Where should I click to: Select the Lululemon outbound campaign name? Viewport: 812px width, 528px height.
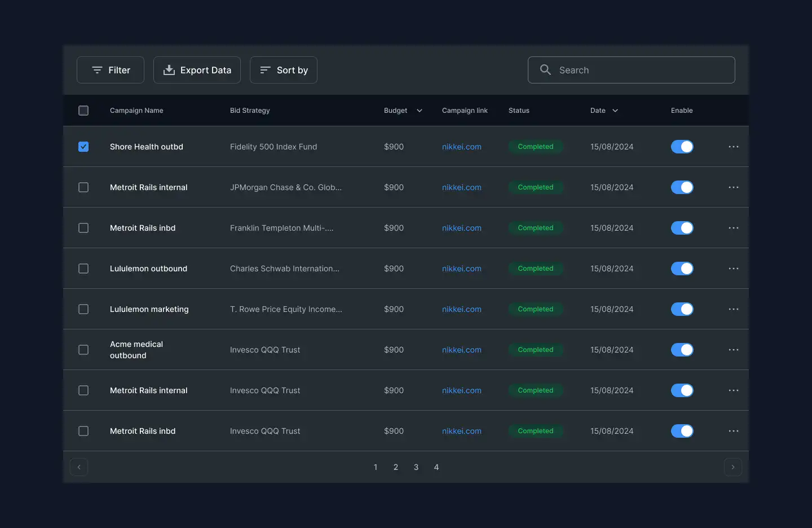click(x=148, y=269)
